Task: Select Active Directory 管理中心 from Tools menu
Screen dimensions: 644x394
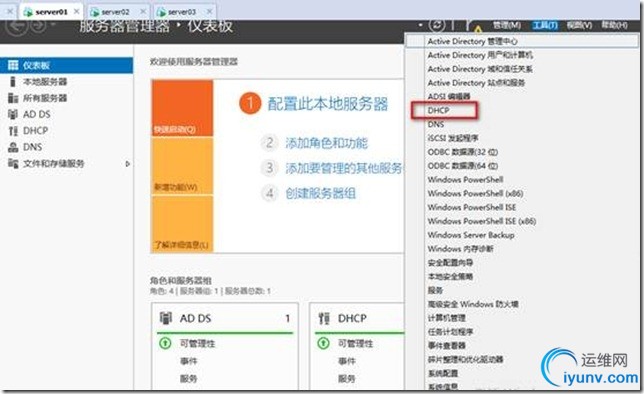Action: coord(522,41)
